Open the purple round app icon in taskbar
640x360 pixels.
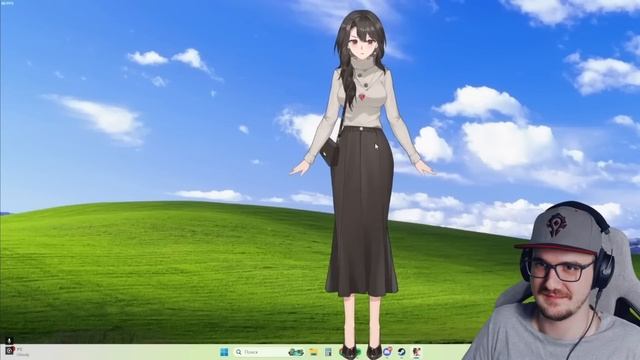click(x=387, y=351)
